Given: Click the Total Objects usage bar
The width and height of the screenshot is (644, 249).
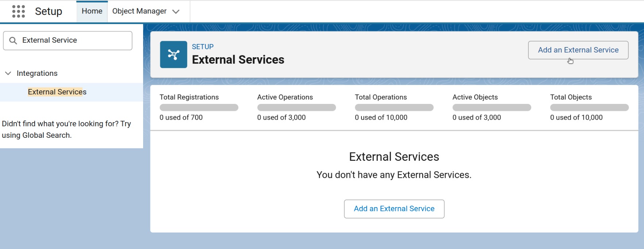Looking at the screenshot, I should pyautogui.click(x=589, y=107).
